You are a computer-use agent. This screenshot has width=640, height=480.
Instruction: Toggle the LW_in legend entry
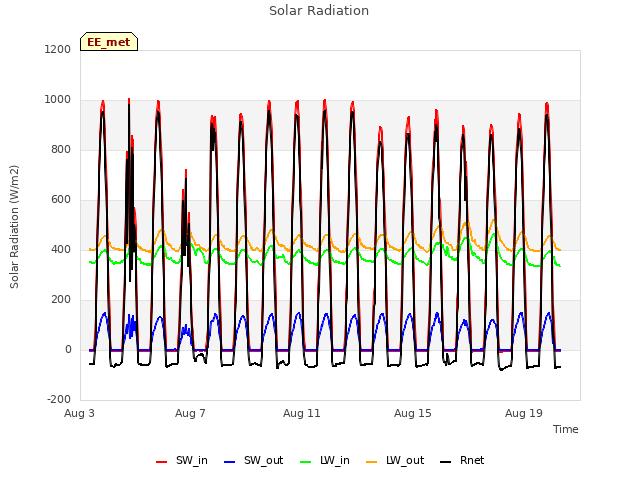point(325,460)
